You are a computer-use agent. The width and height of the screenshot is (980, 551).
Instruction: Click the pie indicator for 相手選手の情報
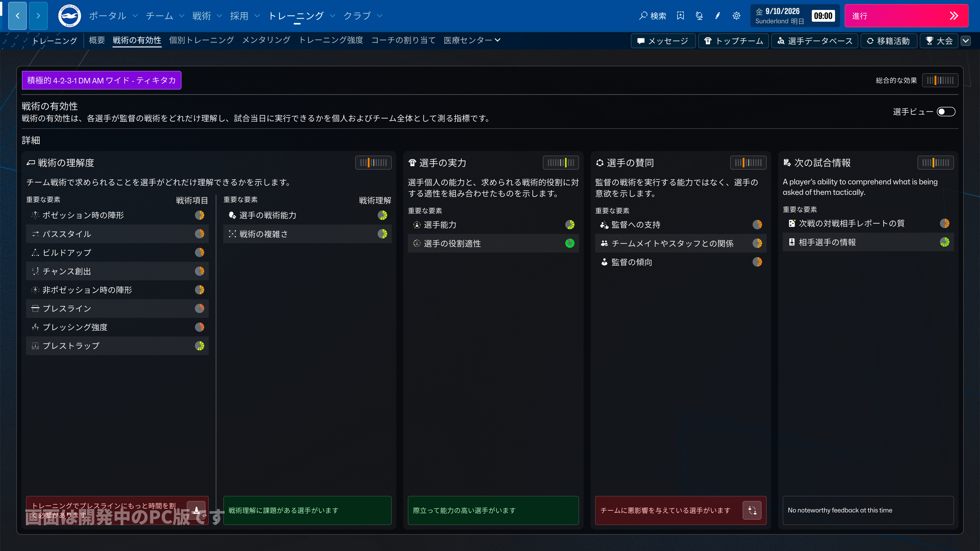(945, 242)
